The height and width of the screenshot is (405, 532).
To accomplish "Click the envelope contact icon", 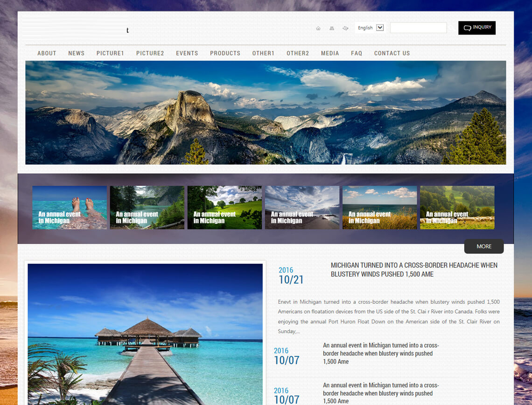I will click(x=345, y=28).
